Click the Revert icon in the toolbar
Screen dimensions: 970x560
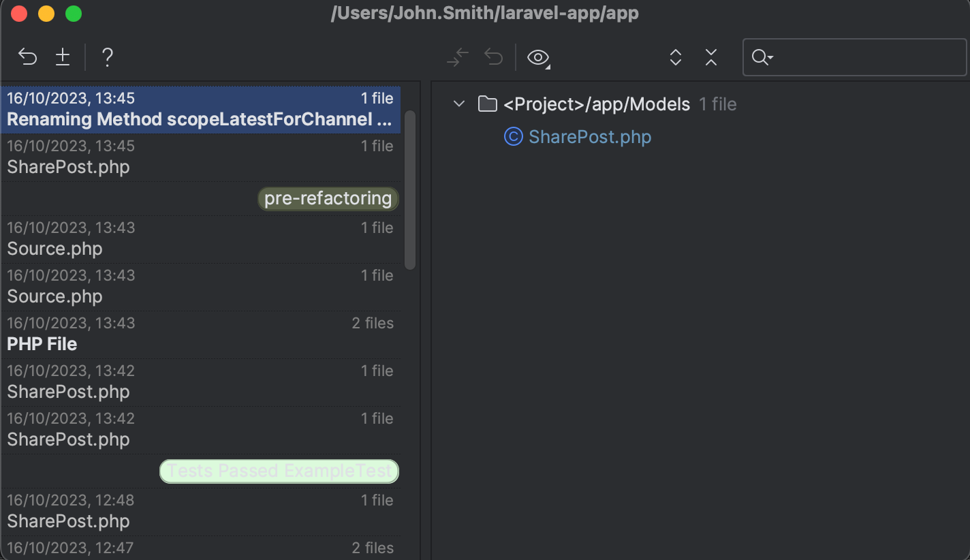point(27,57)
